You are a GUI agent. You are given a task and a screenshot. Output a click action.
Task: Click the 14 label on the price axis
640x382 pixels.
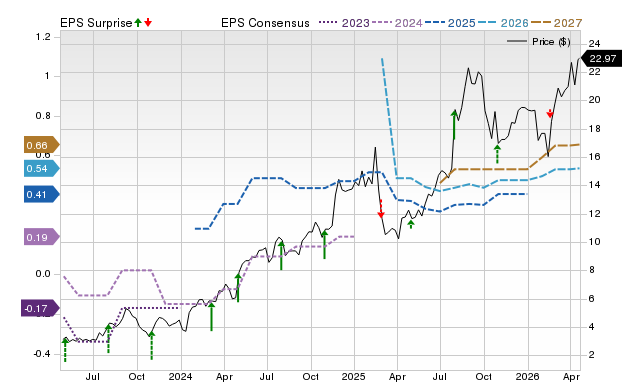(595, 185)
